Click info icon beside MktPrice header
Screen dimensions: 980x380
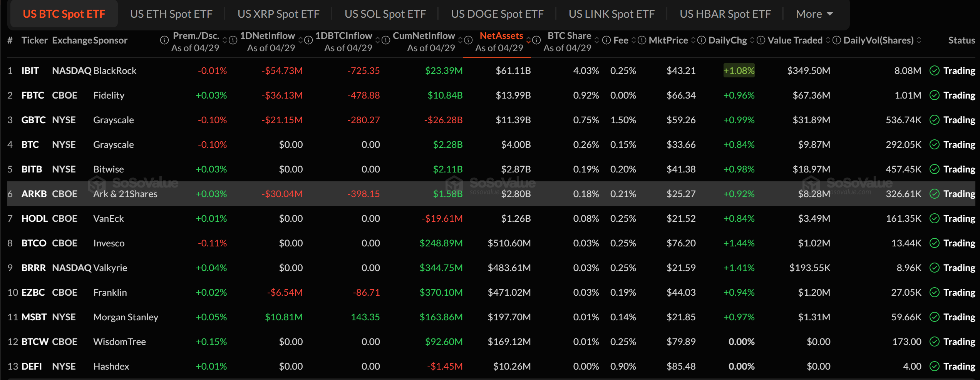click(641, 40)
